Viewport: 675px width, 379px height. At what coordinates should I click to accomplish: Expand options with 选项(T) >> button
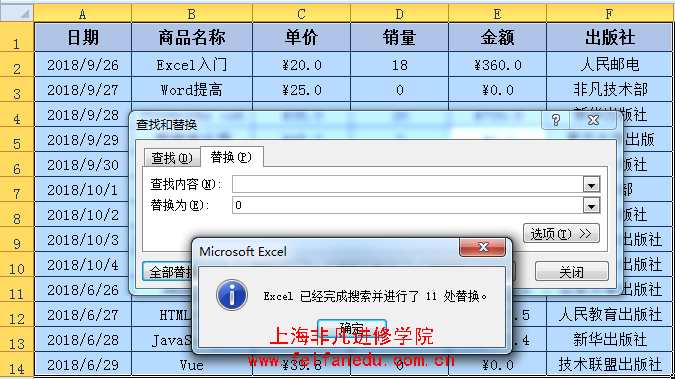561,234
